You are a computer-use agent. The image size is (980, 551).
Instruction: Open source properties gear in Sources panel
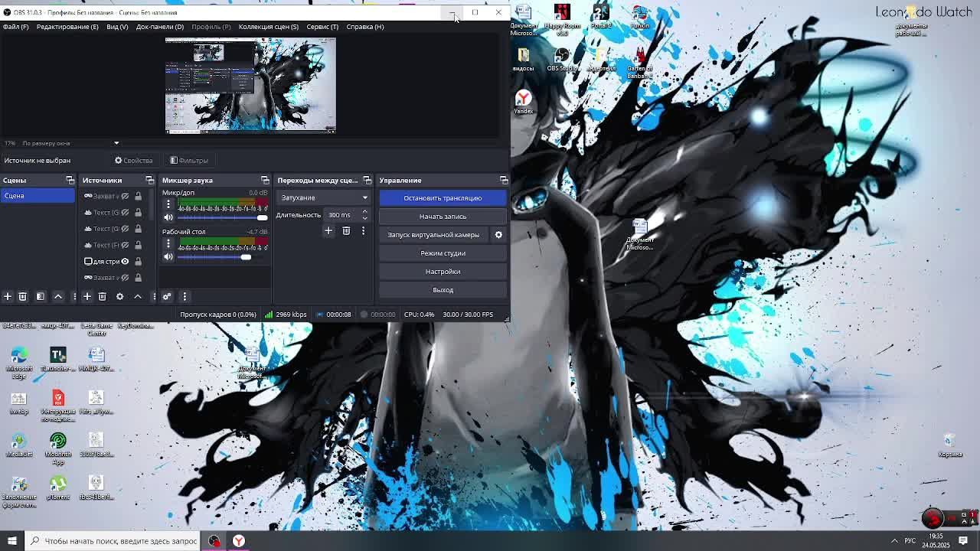119,296
